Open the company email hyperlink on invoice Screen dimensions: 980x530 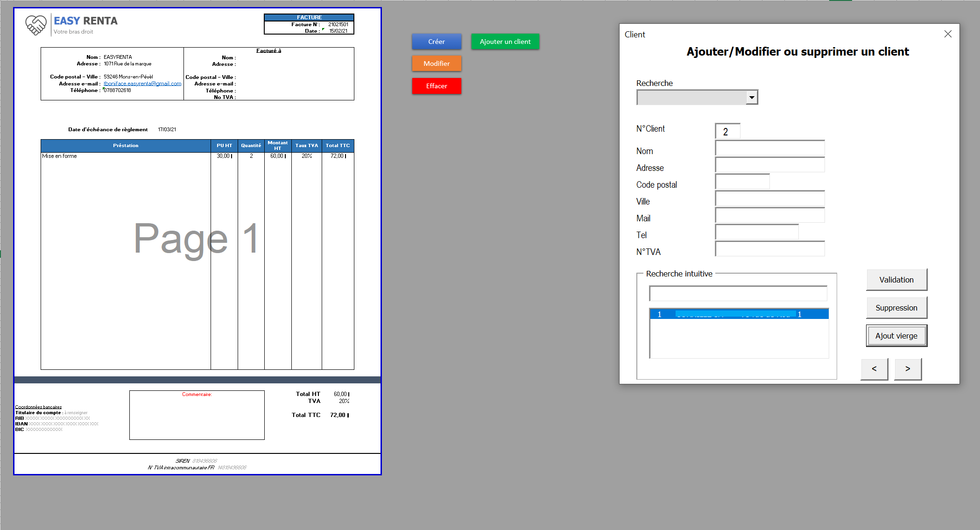[x=142, y=84]
